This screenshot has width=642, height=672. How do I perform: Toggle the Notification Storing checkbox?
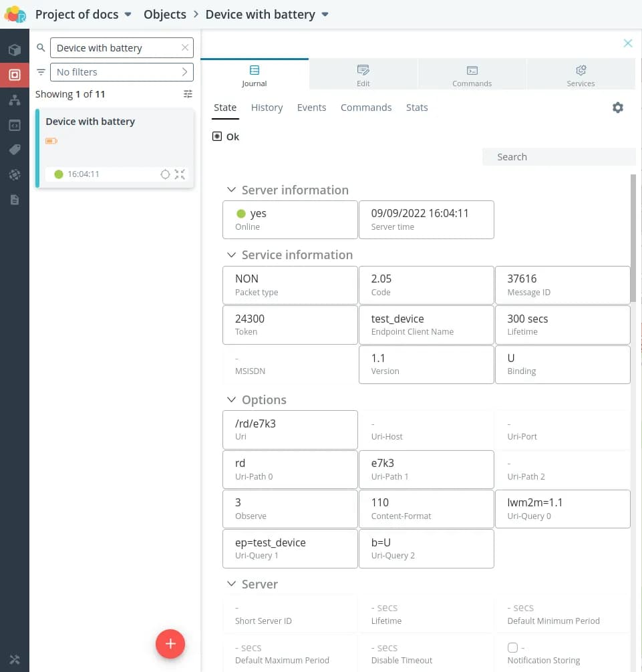(512, 647)
